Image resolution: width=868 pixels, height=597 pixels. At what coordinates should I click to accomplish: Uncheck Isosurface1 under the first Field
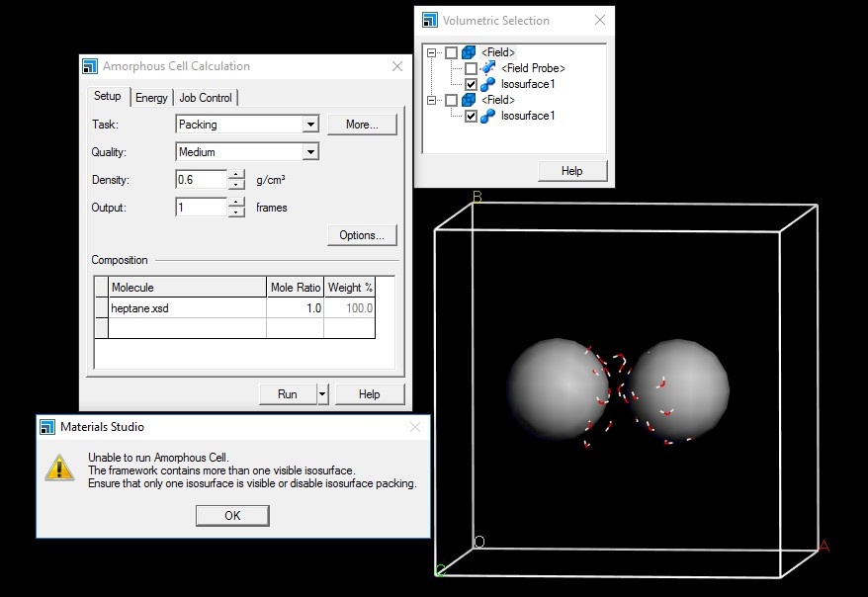471,85
